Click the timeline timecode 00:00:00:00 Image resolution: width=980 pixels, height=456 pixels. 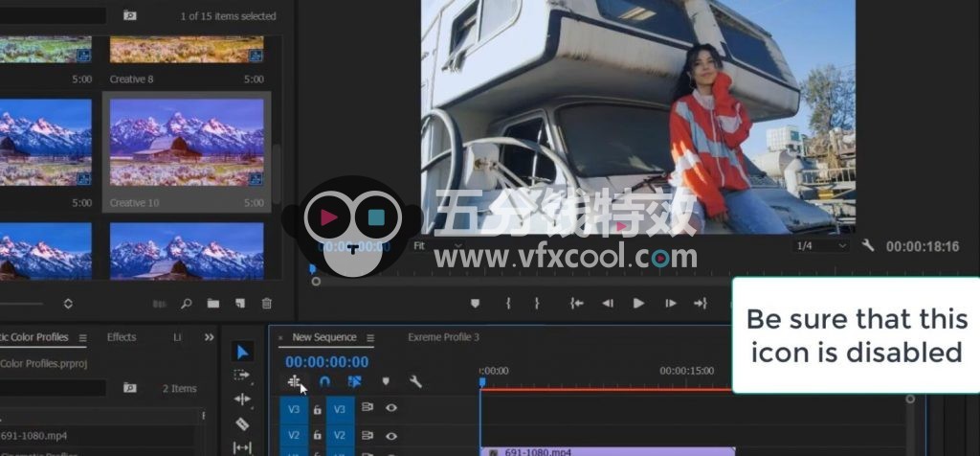tap(327, 361)
